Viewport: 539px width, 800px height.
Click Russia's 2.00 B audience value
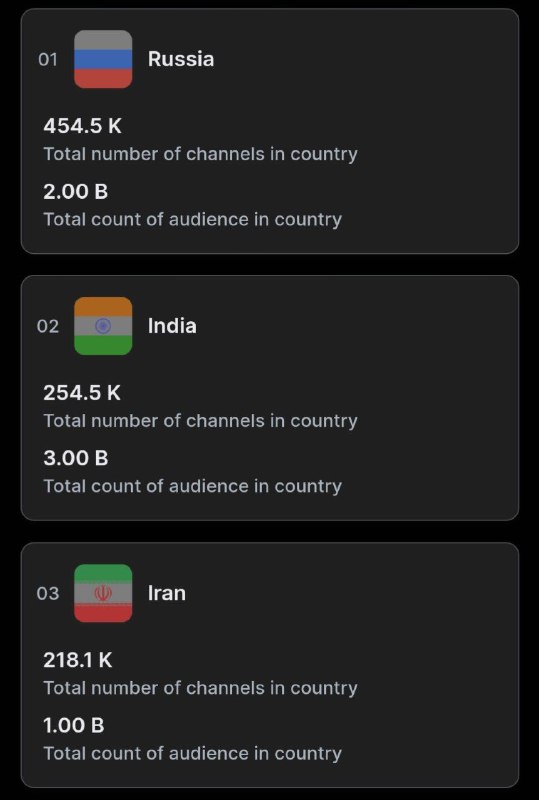pyautogui.click(x=76, y=192)
